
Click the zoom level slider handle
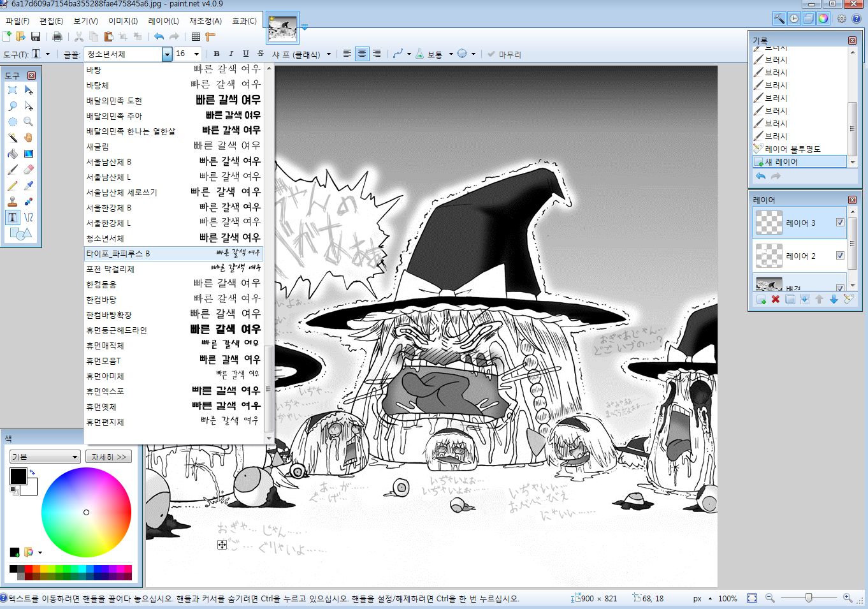point(809,598)
